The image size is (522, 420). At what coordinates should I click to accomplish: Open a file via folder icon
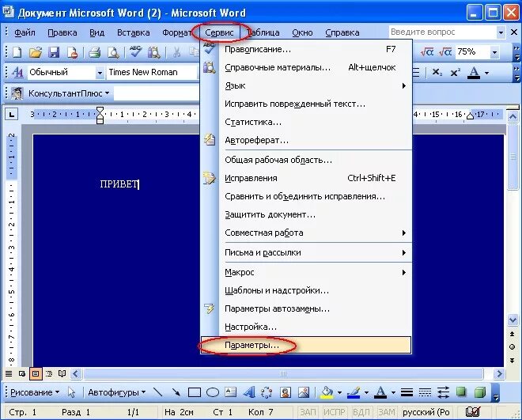tap(36, 52)
